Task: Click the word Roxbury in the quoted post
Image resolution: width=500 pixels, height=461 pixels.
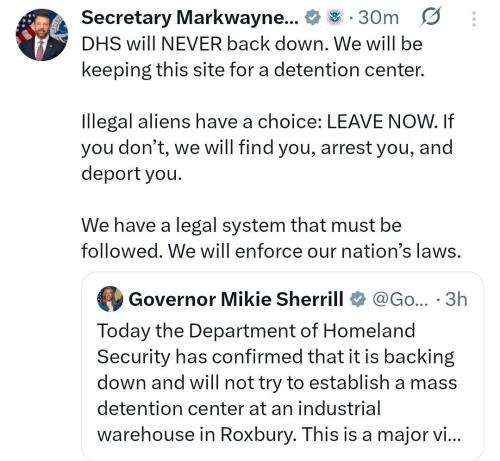Action: click(x=258, y=435)
